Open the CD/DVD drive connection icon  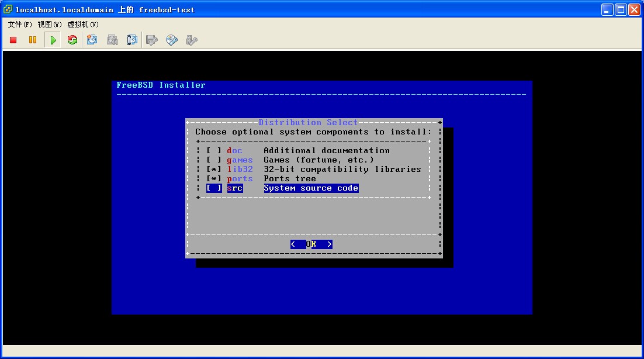click(172, 40)
